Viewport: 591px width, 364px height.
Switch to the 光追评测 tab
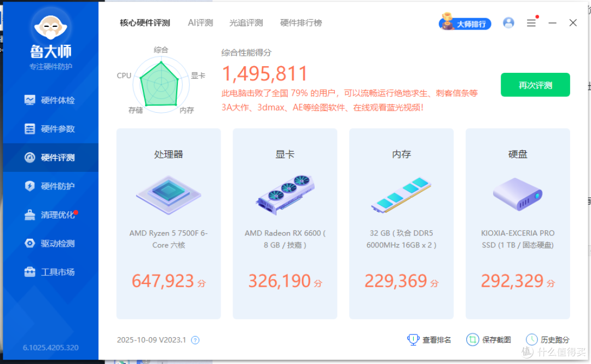246,23
